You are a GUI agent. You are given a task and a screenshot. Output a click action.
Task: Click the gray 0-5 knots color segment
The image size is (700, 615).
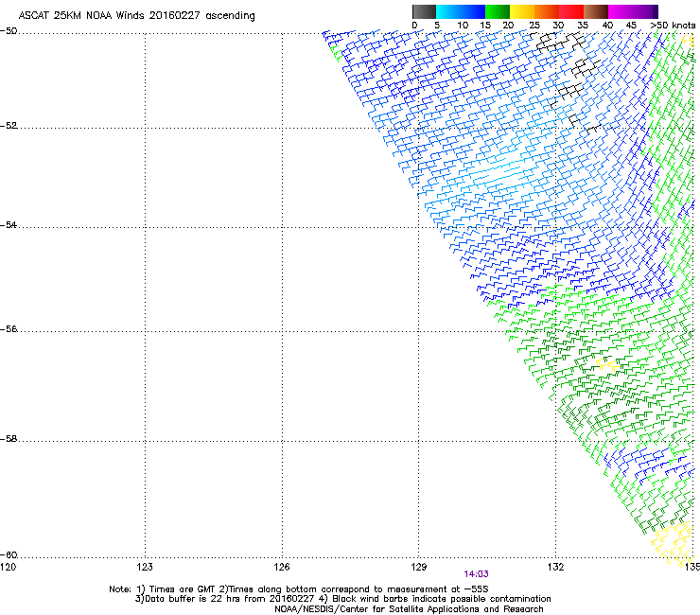(x=425, y=11)
